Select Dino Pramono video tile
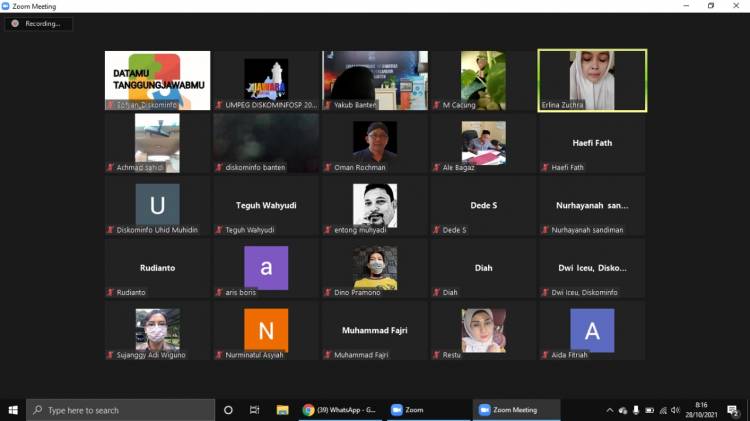Image resolution: width=750 pixels, height=421 pixels. coord(375,268)
